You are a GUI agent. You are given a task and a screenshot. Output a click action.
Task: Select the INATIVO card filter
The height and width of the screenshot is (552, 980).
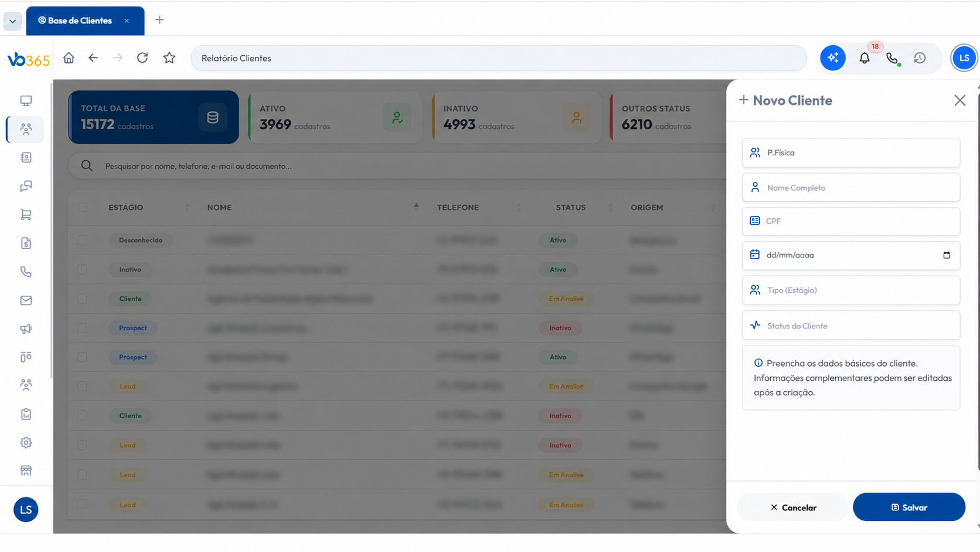517,117
